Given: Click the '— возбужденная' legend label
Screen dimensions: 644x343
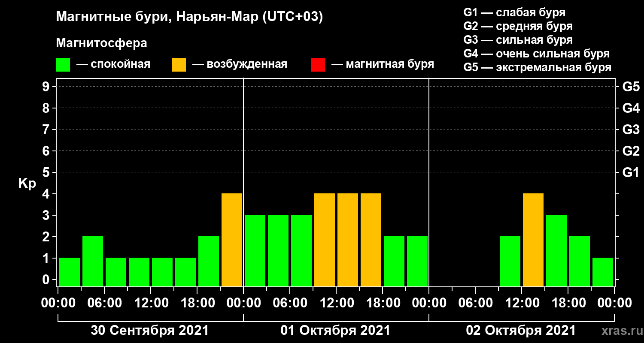Looking at the screenshot, I should pos(240,64).
